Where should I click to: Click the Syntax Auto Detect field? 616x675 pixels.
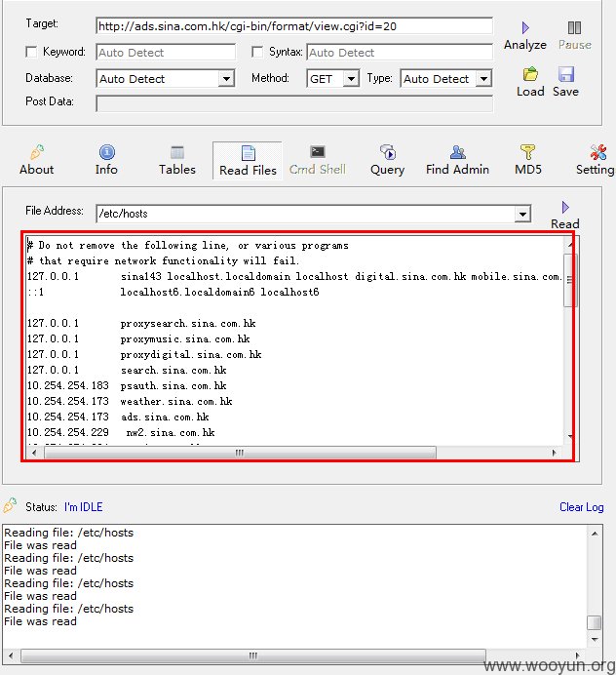400,53
